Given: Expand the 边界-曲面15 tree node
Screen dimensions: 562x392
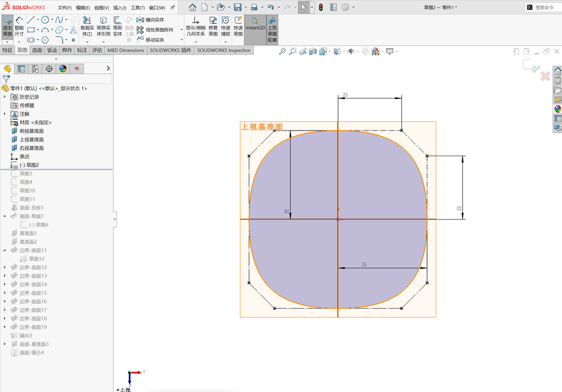Looking at the screenshot, I should 4,293.
